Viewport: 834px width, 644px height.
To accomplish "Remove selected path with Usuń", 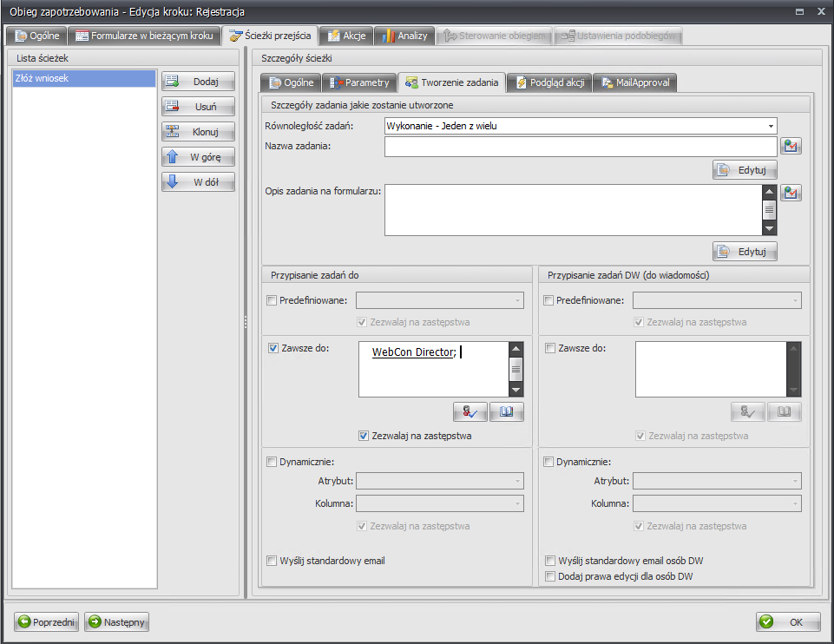I will pyautogui.click(x=198, y=107).
